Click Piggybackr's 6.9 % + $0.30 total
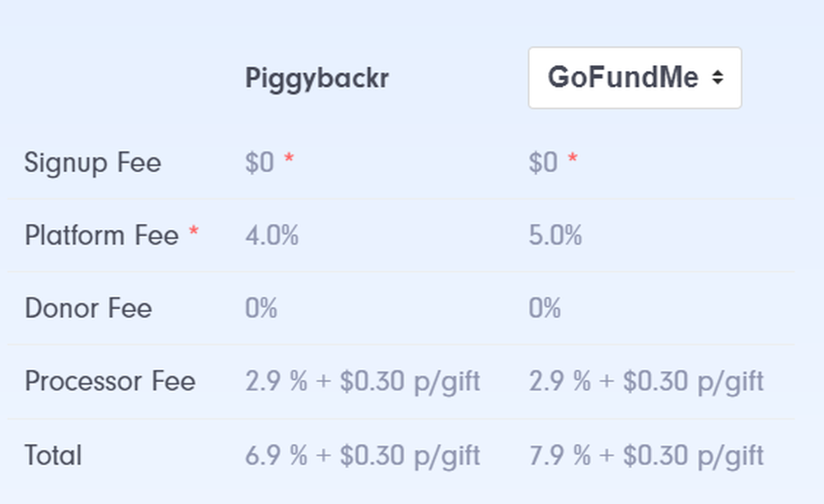824x504 pixels. (363, 455)
